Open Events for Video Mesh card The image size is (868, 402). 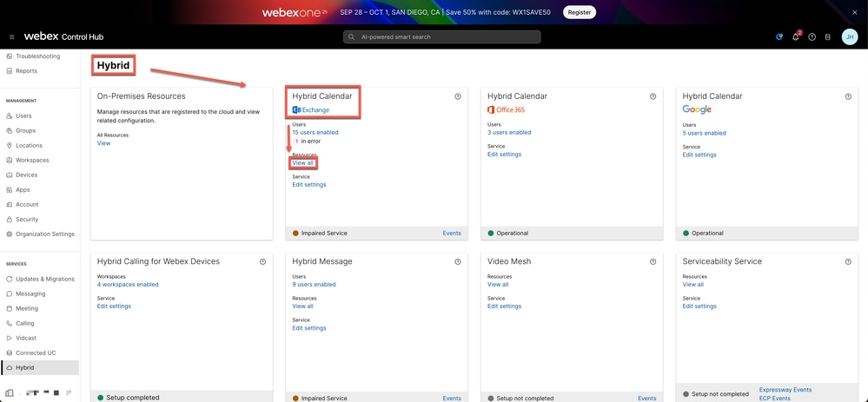tap(646, 399)
